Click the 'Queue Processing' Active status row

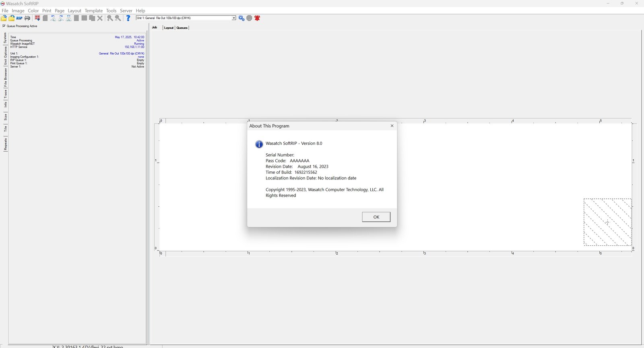tap(77, 41)
